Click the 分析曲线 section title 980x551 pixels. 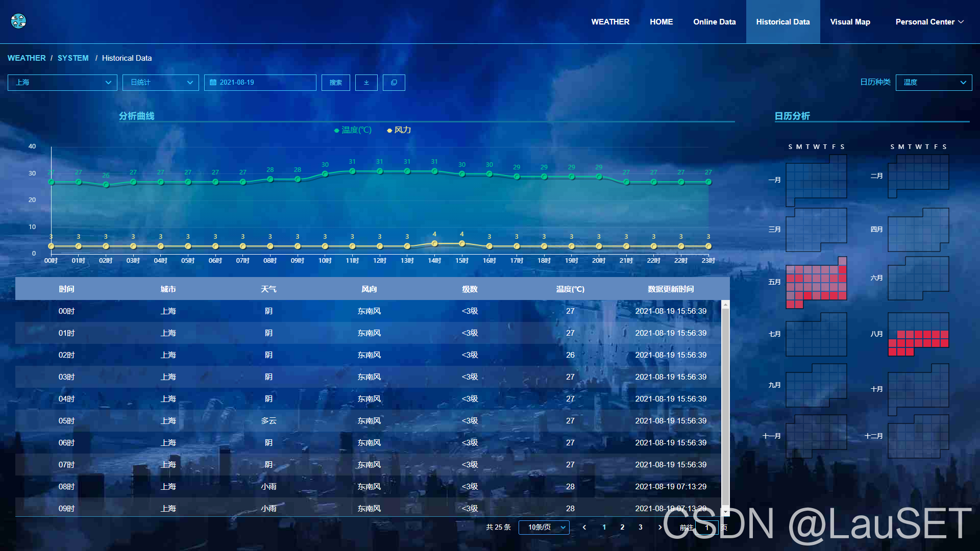136,116
